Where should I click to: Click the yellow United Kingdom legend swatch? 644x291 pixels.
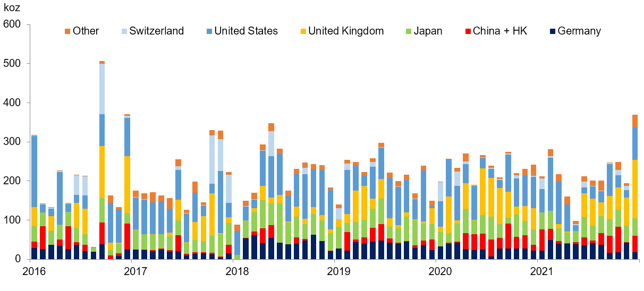coord(302,31)
